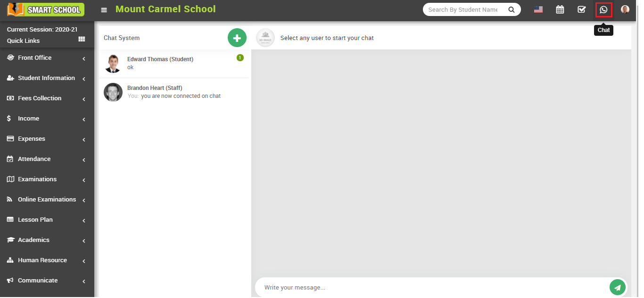This screenshot has width=644, height=298.
Task: Open the language selector flag icon
Action: pos(538,9)
